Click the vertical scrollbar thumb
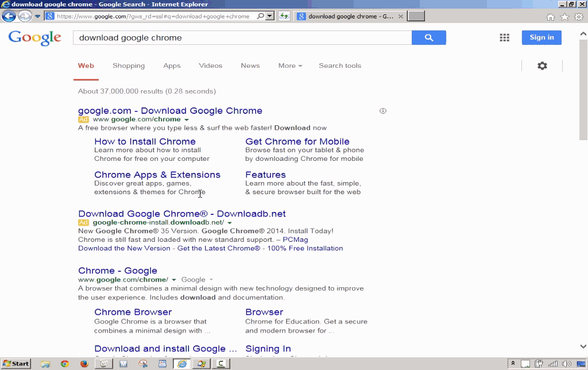The image size is (588, 370). point(583,89)
